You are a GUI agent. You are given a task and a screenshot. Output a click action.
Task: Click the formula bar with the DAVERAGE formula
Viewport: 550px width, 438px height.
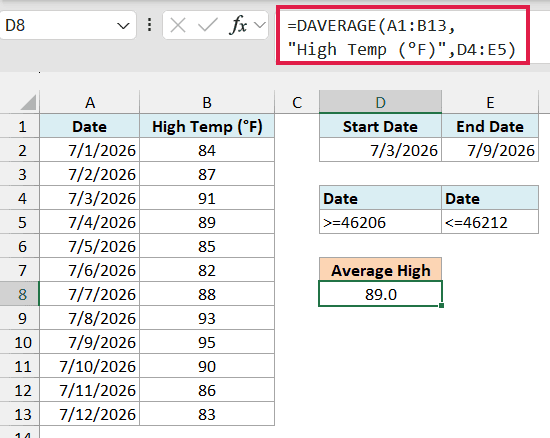[403, 35]
